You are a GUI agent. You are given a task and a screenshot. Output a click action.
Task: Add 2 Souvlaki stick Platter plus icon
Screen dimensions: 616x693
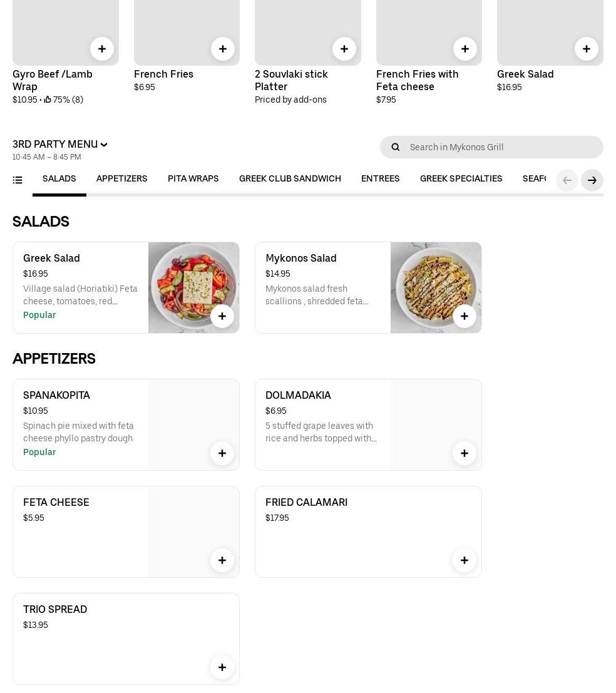(344, 49)
